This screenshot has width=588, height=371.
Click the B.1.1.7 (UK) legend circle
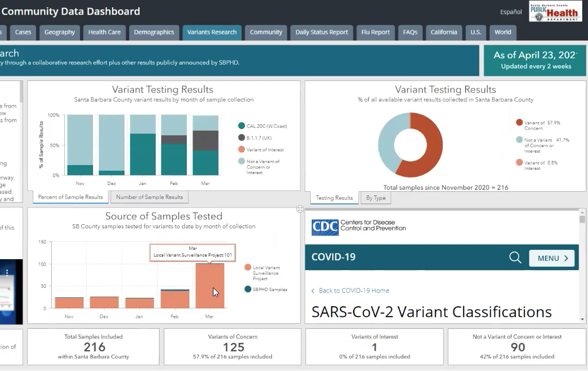(241, 137)
